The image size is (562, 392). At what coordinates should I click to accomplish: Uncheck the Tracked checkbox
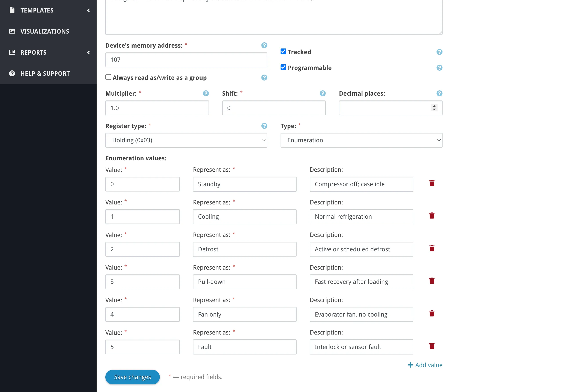283,51
